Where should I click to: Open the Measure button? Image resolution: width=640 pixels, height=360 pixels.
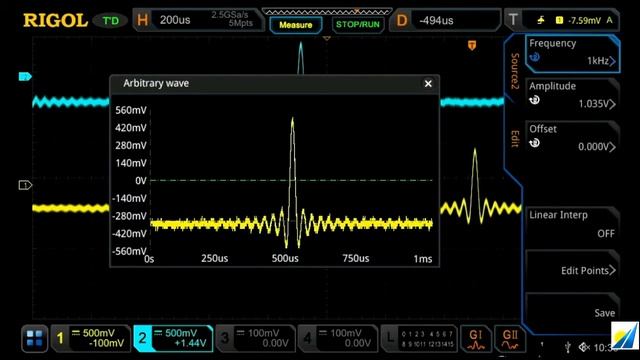pyautogui.click(x=296, y=25)
